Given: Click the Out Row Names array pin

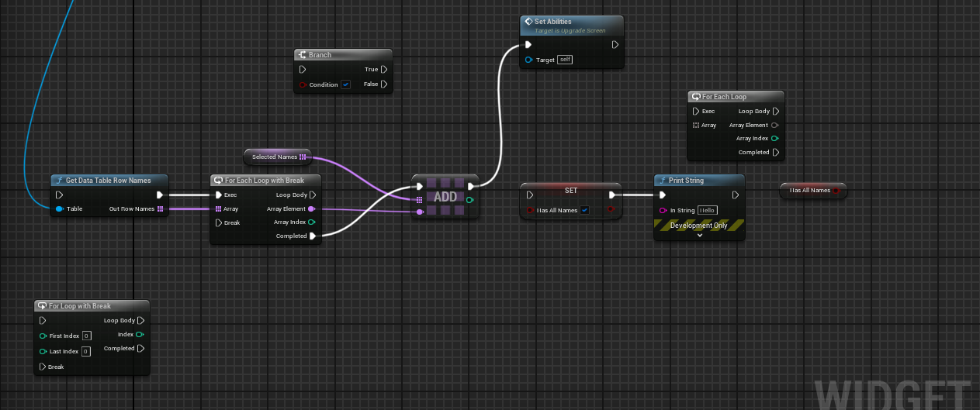Looking at the screenshot, I should click(160, 208).
